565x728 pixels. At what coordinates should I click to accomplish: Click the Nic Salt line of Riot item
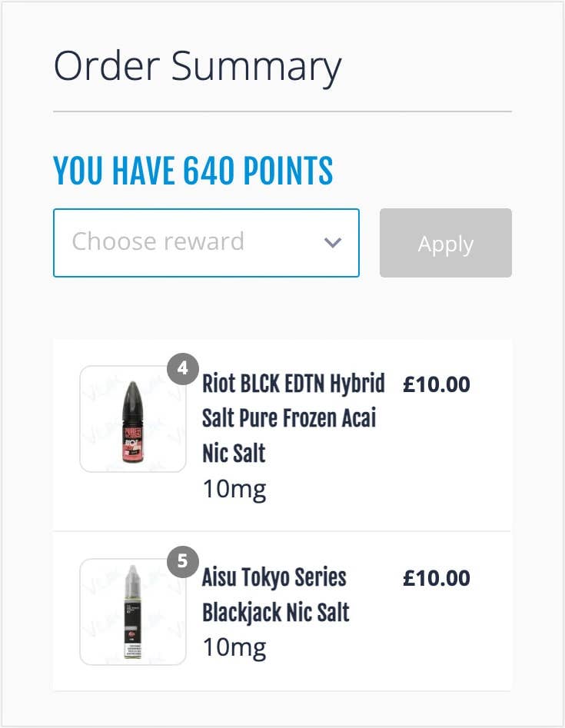(234, 453)
